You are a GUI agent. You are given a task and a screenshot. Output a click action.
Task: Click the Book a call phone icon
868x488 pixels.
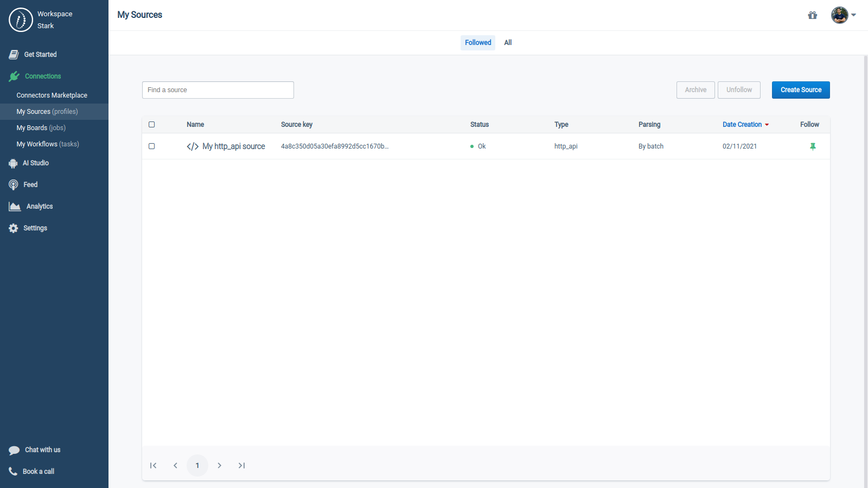pos(13,471)
